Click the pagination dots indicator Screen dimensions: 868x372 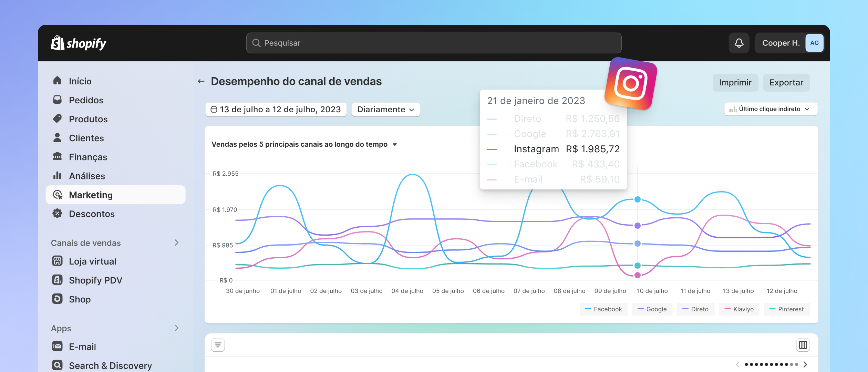click(x=772, y=364)
